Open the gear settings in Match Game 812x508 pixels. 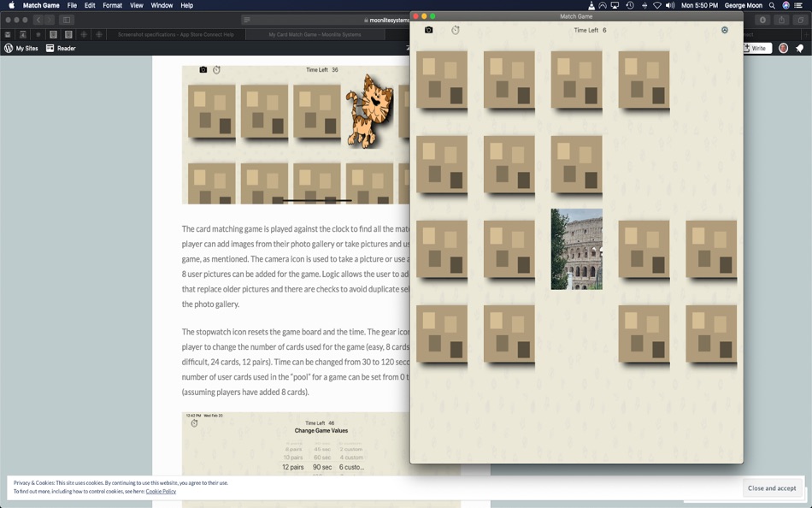(724, 29)
